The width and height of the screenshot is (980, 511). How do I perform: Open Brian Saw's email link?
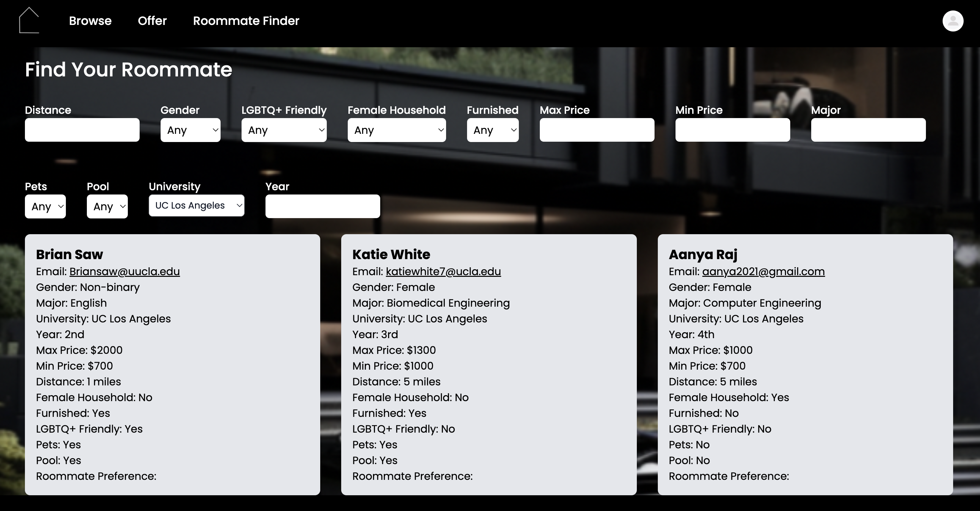(125, 272)
